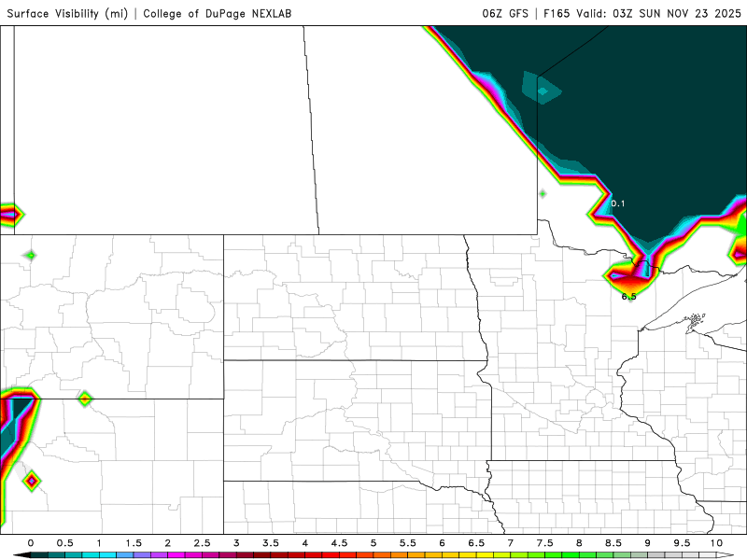Click the "8.5" value on the color scale

pos(613,543)
